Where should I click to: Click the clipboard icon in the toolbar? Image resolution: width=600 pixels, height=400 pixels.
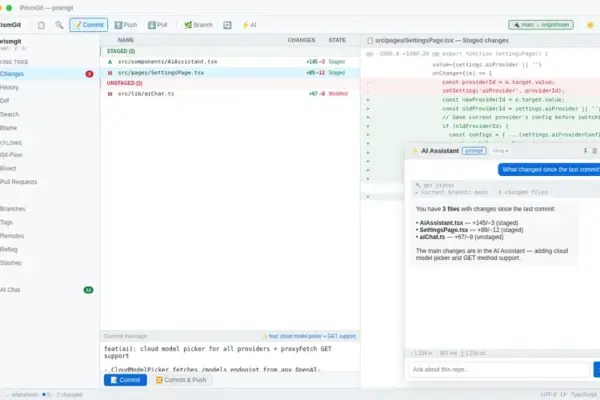tap(41, 25)
